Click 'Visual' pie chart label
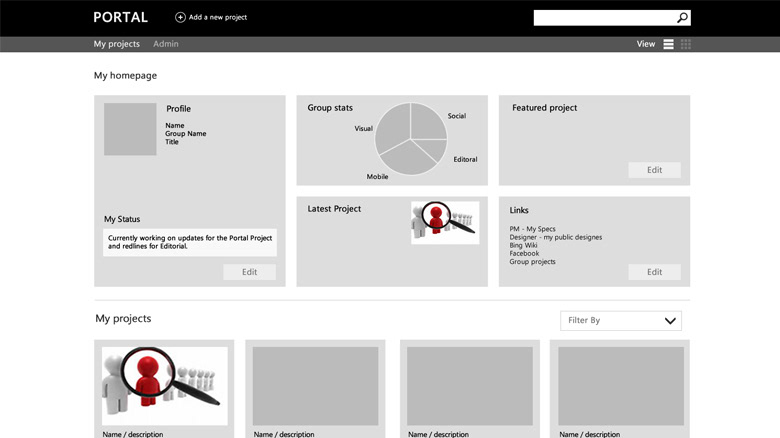Screen dimensions: 780x438 coord(363,128)
